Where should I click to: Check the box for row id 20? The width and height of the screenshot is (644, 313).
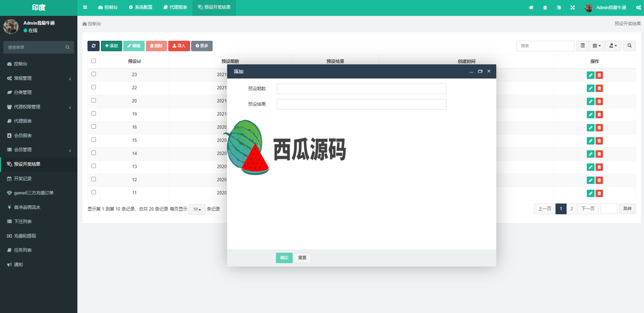click(x=94, y=100)
